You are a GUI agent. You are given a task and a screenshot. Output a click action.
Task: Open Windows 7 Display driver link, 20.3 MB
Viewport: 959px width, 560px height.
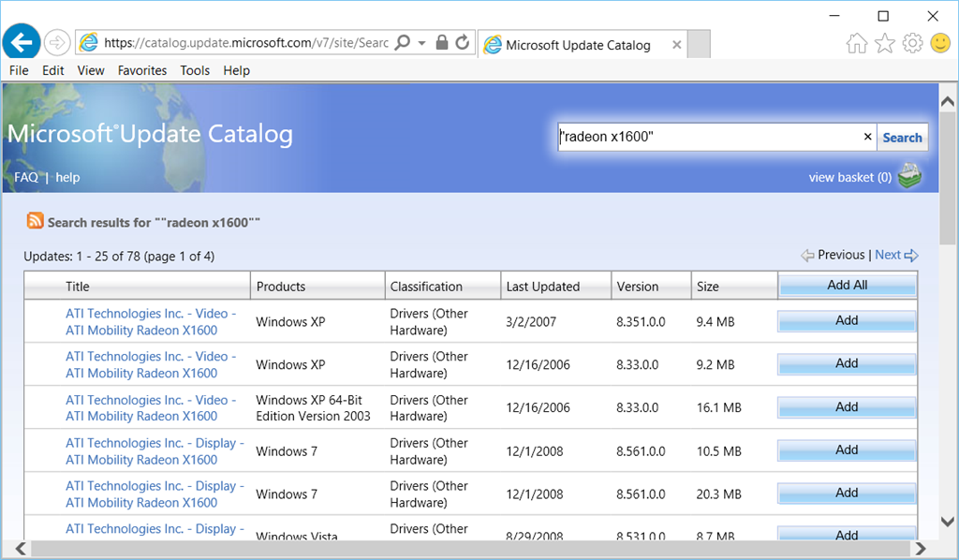(155, 494)
